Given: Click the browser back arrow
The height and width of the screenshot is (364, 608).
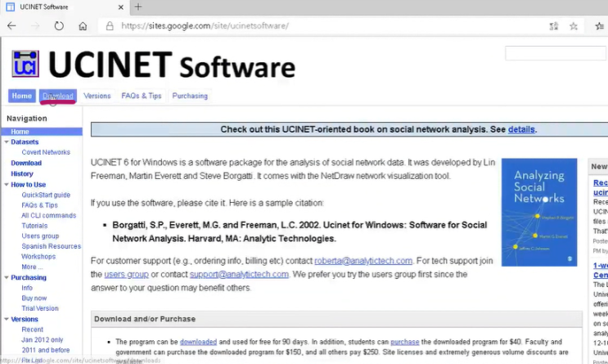Looking at the screenshot, I should pos(11,26).
